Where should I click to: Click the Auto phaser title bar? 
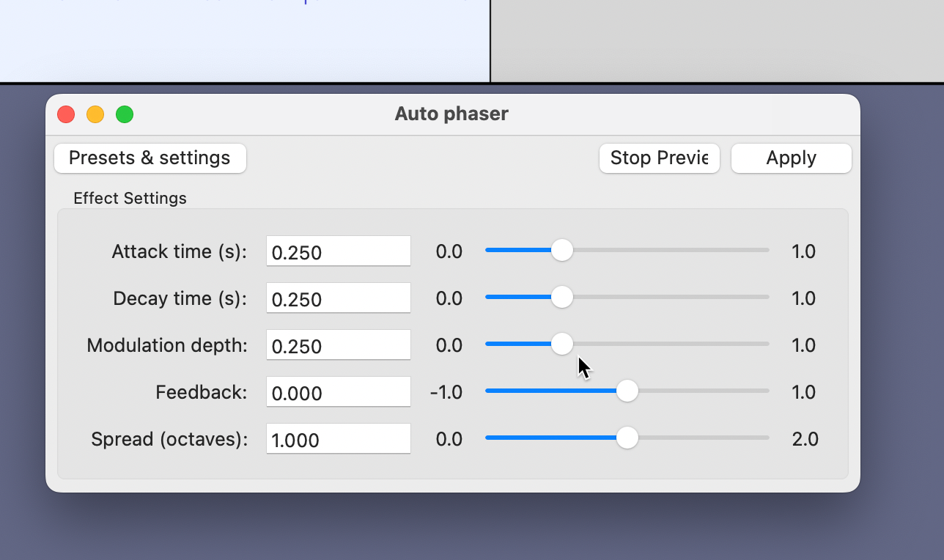451,114
